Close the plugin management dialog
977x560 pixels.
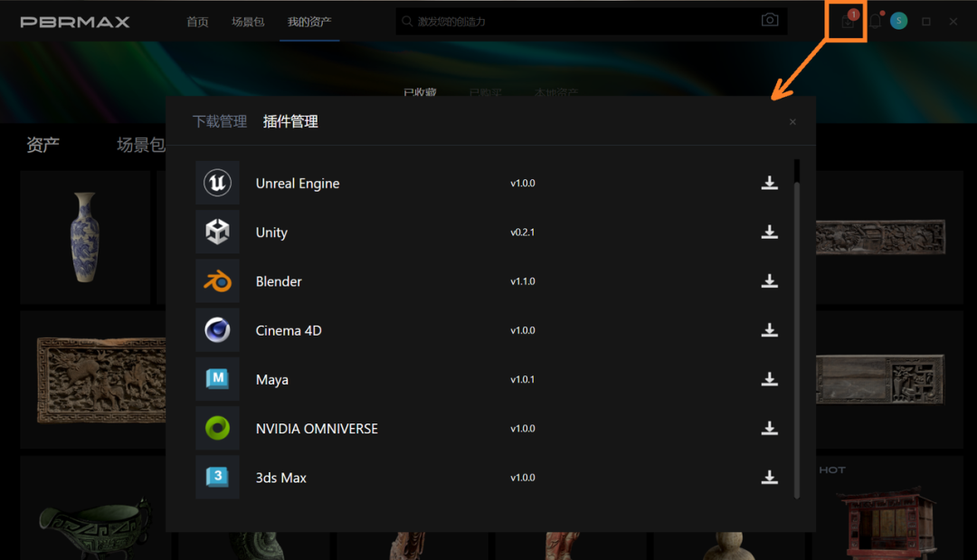[x=792, y=122]
